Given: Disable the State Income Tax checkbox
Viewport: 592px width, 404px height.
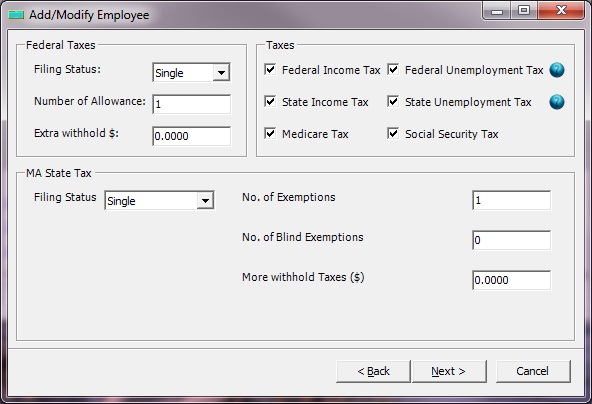Looking at the screenshot, I should (x=270, y=102).
